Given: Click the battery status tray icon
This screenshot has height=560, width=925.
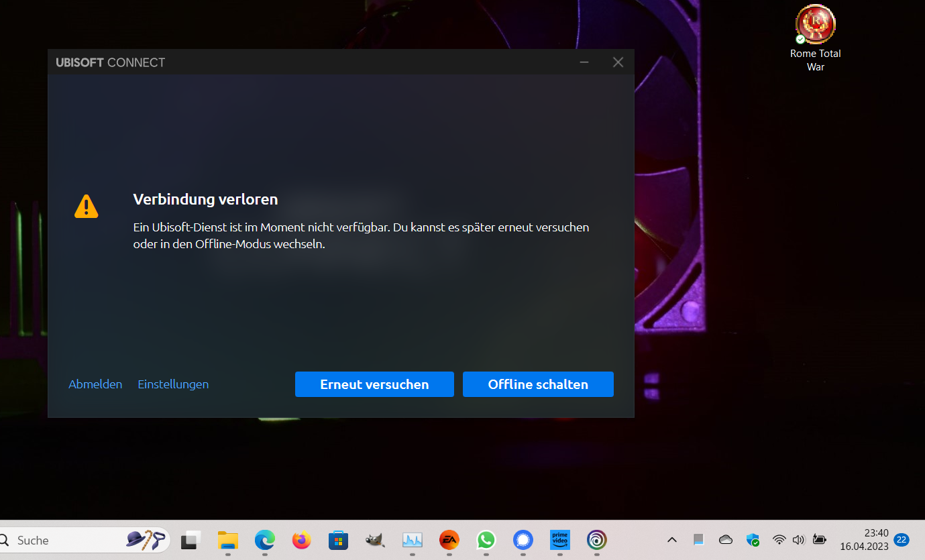Looking at the screenshot, I should pos(819,539).
